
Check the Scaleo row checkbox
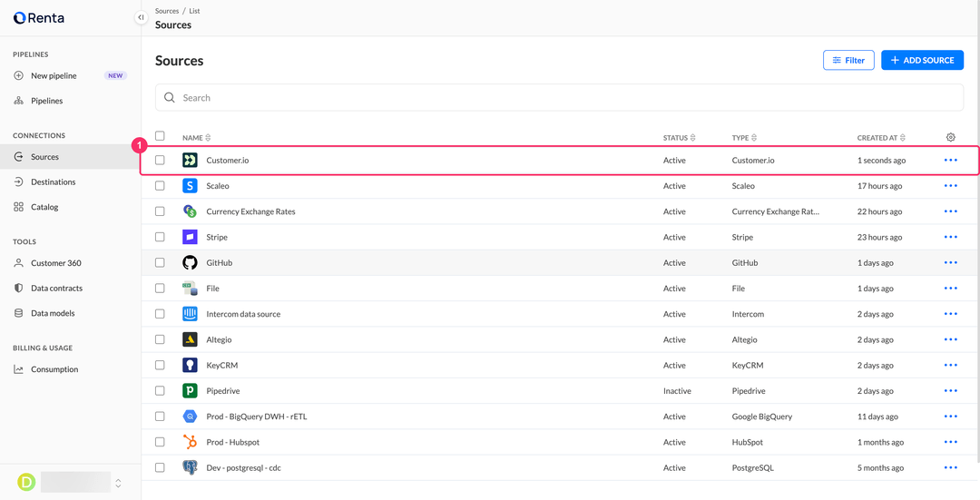(160, 186)
